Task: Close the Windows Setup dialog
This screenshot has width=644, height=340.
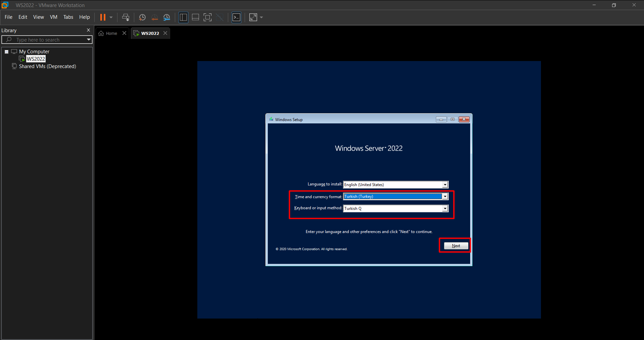Action: point(464,119)
